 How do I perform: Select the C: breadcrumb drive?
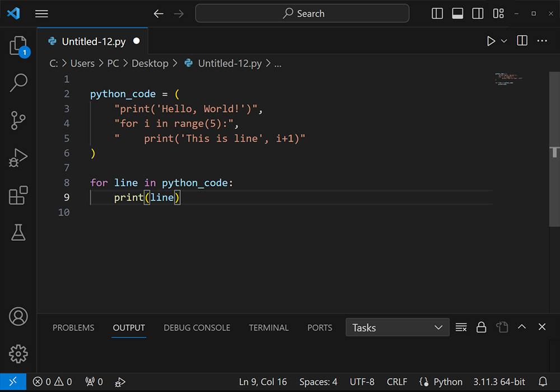pyautogui.click(x=54, y=63)
